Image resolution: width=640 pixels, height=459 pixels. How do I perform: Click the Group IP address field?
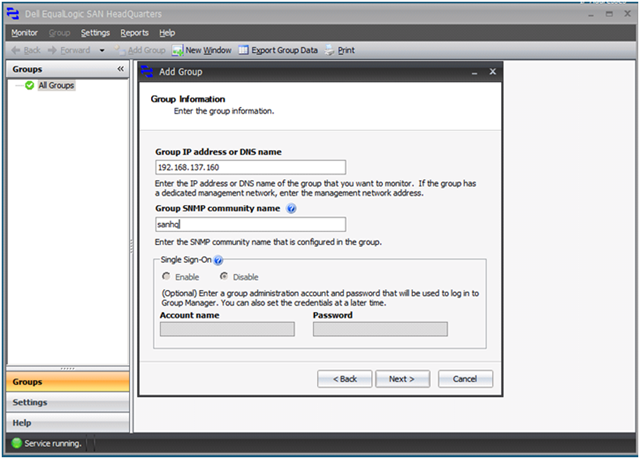(251, 167)
